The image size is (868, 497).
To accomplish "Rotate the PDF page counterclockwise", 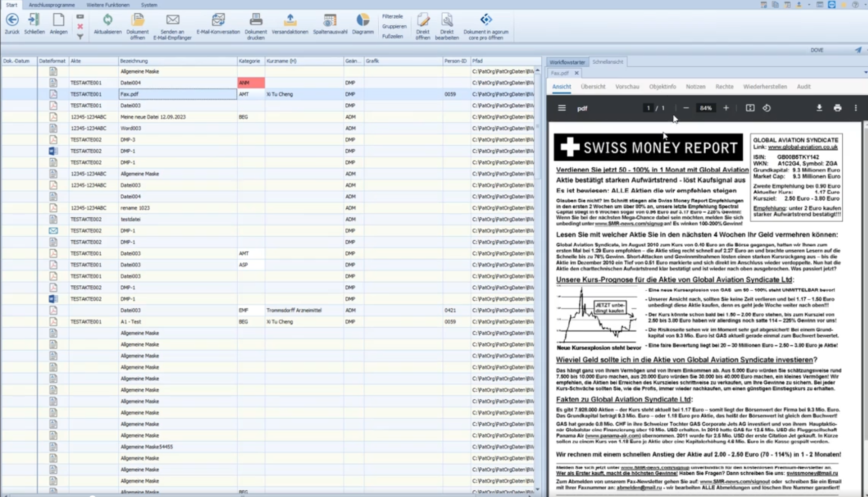I will click(x=767, y=108).
